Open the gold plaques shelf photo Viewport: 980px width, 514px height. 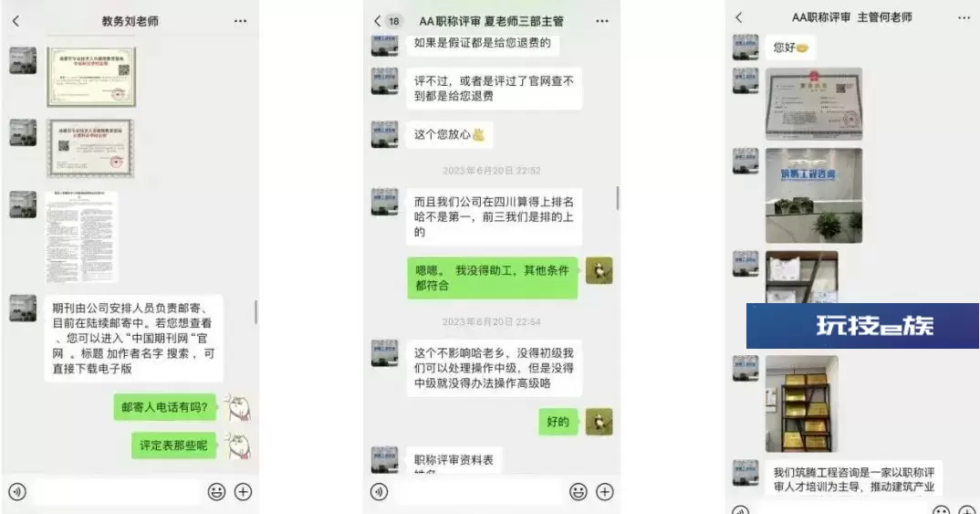(802, 404)
